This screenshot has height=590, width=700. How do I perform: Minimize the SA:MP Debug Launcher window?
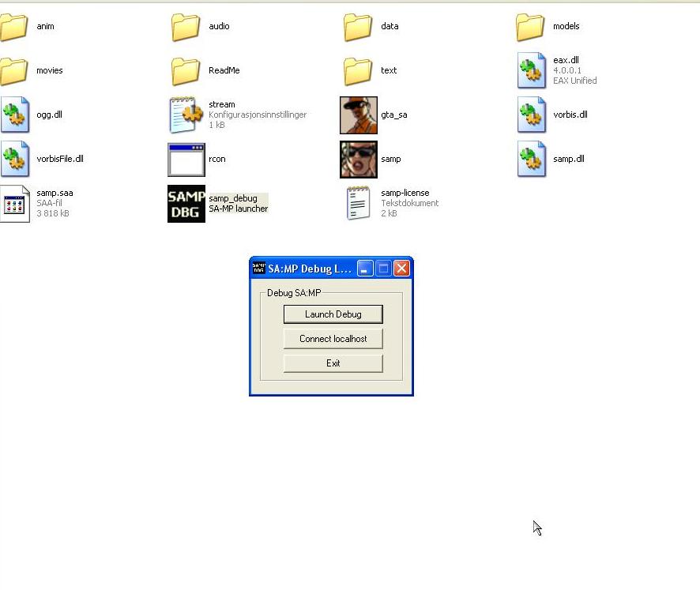pyautogui.click(x=365, y=269)
